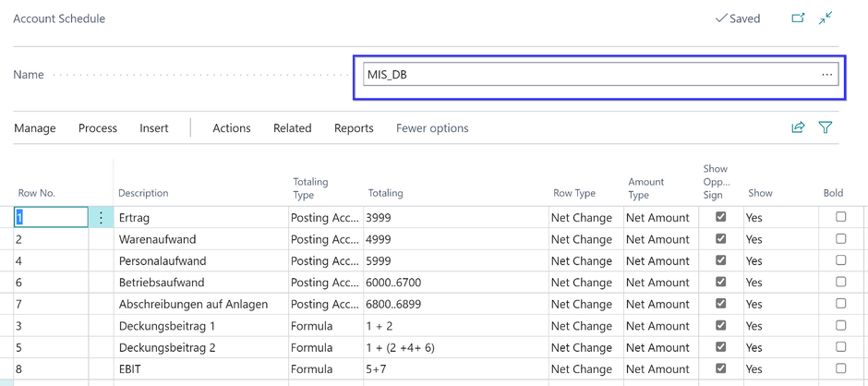The height and width of the screenshot is (386, 868).
Task: Toggle Show Opposite Sign for Personalaufwand
Action: coord(721,260)
